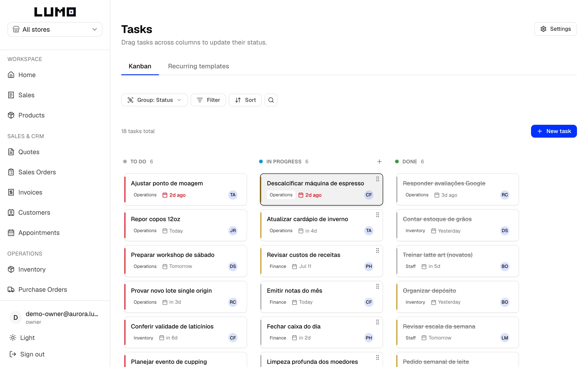Switch to the Recurring templates tab
Viewport: 588px width, 367px height.
coord(198,66)
